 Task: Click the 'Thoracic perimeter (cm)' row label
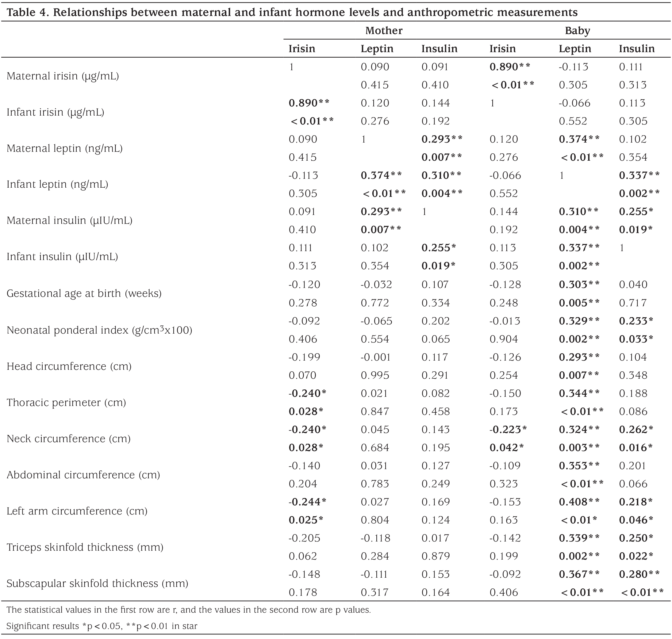pyautogui.click(x=66, y=403)
